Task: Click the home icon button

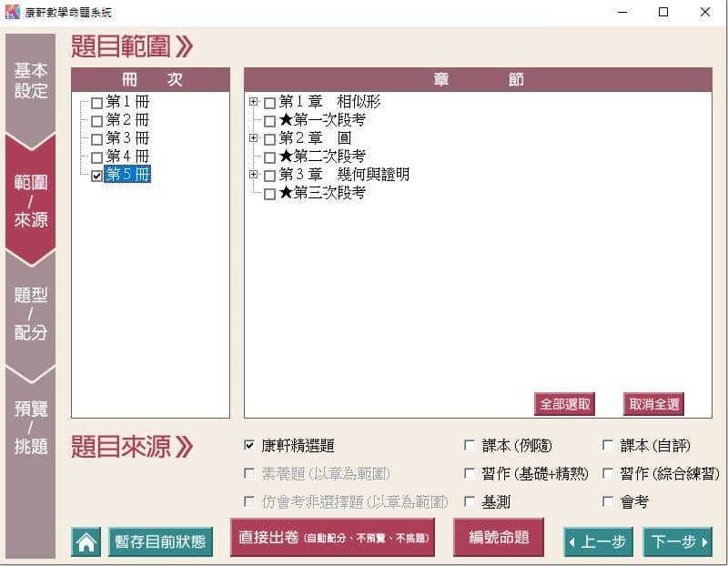Action: pos(86,541)
